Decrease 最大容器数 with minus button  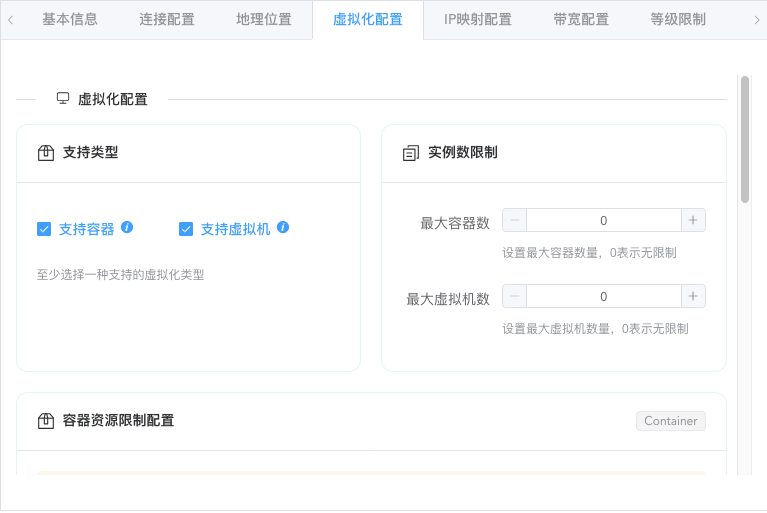(x=514, y=220)
